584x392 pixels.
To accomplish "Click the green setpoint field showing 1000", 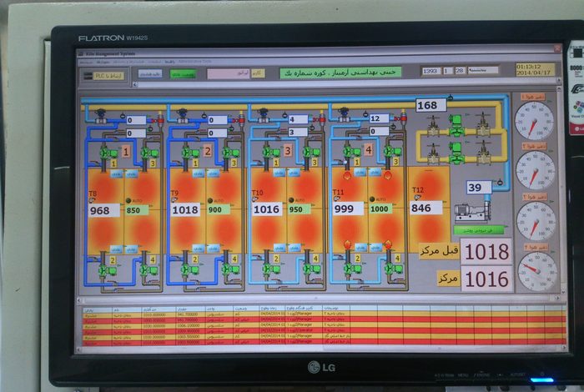I will [380, 209].
